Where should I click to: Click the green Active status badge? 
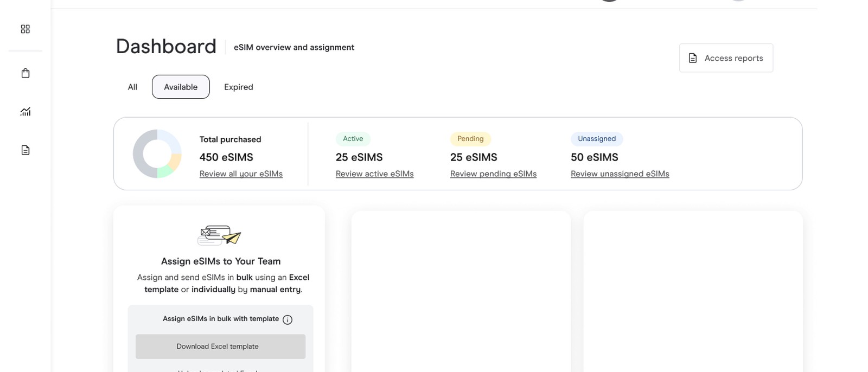(x=353, y=139)
